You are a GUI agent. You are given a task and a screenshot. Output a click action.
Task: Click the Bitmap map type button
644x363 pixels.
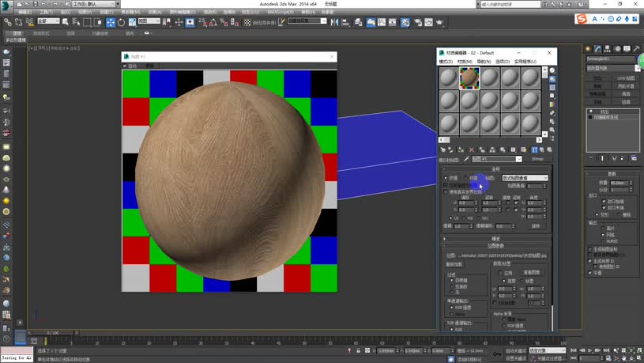point(537,159)
